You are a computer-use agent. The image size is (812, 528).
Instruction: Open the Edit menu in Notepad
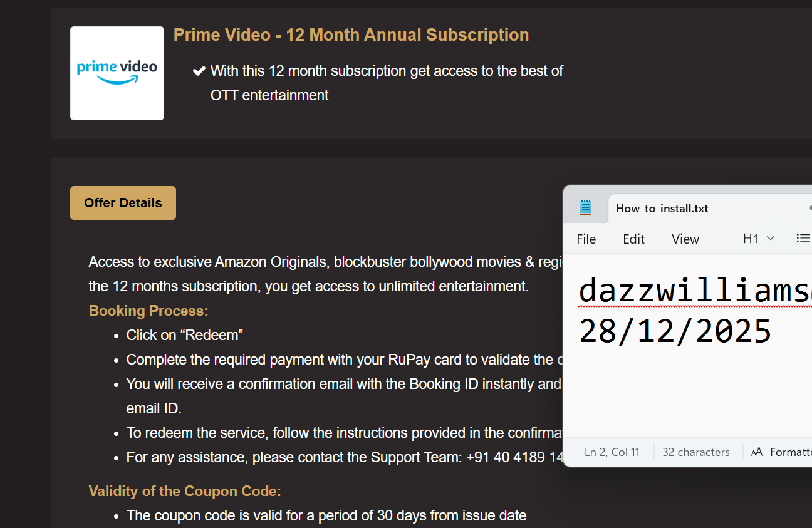pos(633,239)
